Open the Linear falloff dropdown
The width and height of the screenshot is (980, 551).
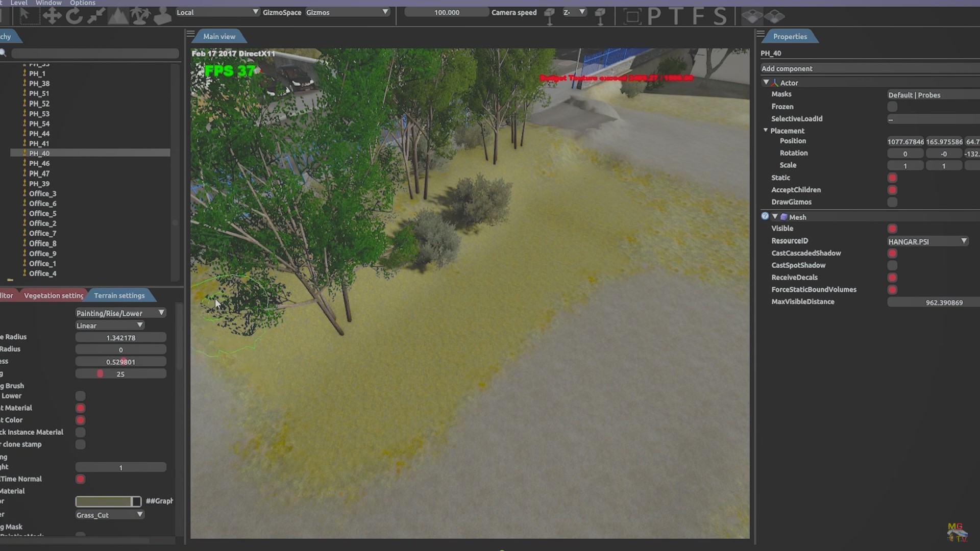(110, 325)
